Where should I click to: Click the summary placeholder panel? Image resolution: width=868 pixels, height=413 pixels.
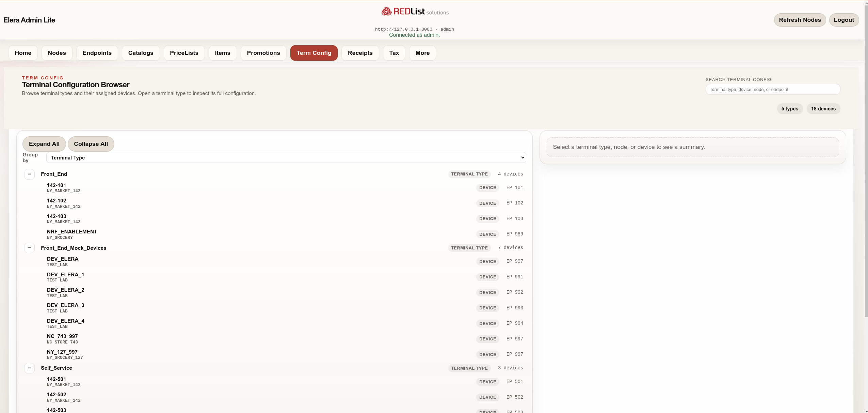click(693, 147)
